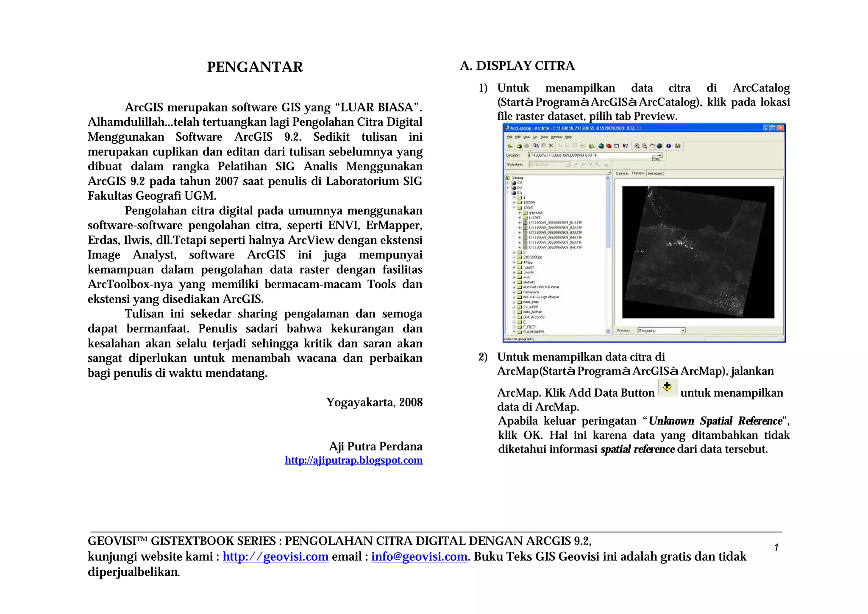Click the blue Identify info icon
This screenshot has width=868, height=614.
pyautogui.click(x=668, y=146)
